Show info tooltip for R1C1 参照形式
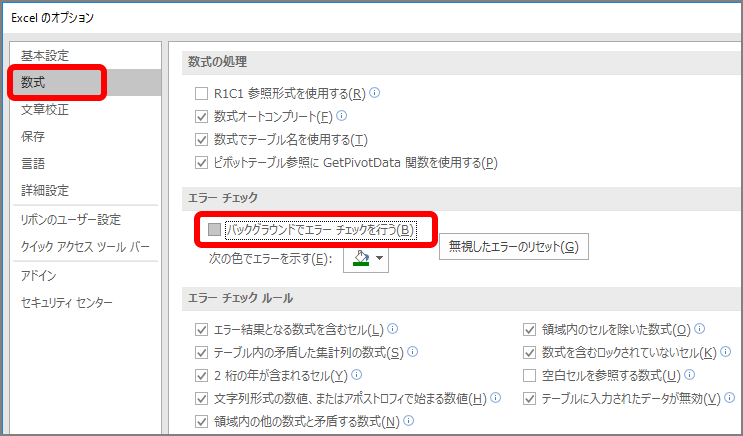The width and height of the screenshot is (743, 436). 374,92
